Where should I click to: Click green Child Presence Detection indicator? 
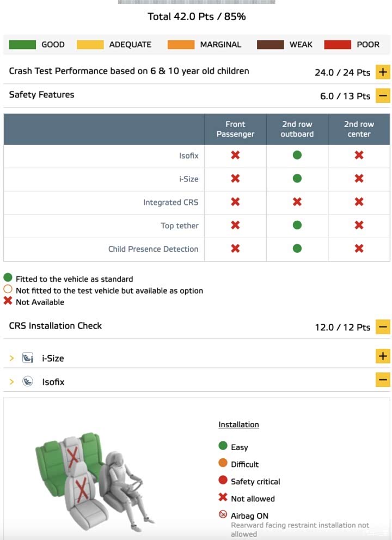[297, 248]
